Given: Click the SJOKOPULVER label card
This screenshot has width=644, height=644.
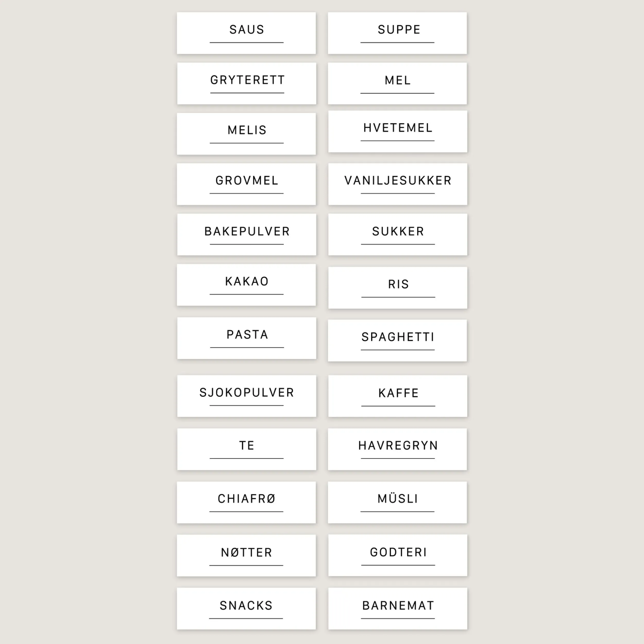Looking at the screenshot, I should tap(247, 396).
